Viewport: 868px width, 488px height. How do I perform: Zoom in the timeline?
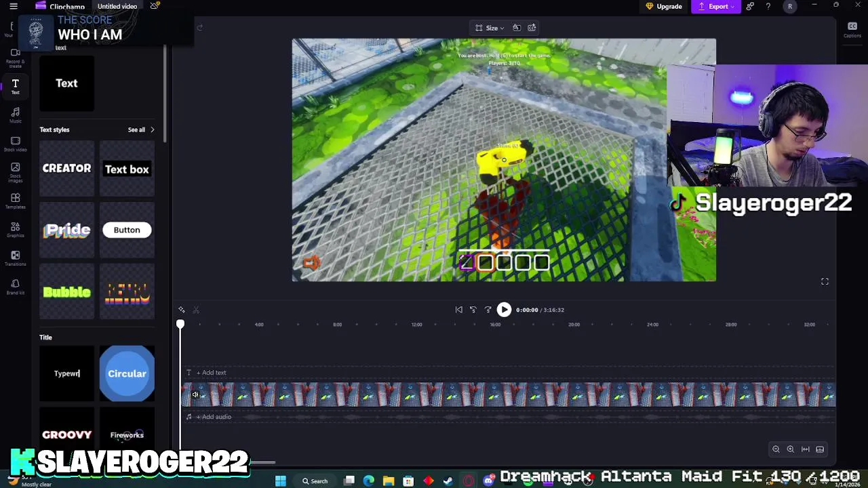coord(790,449)
